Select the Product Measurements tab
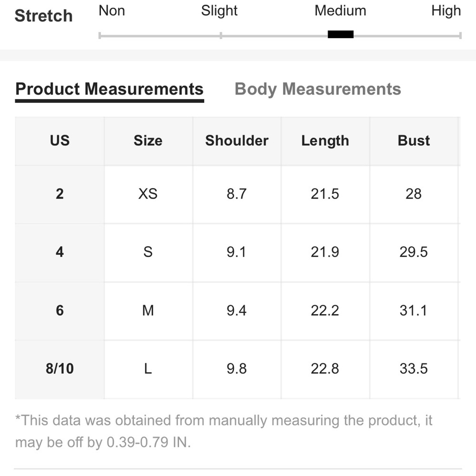 click(x=109, y=89)
